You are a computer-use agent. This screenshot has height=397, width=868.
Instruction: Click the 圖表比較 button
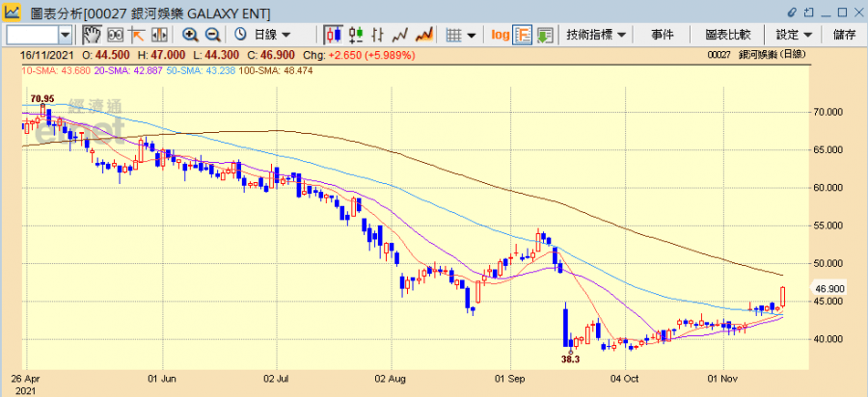[727, 35]
